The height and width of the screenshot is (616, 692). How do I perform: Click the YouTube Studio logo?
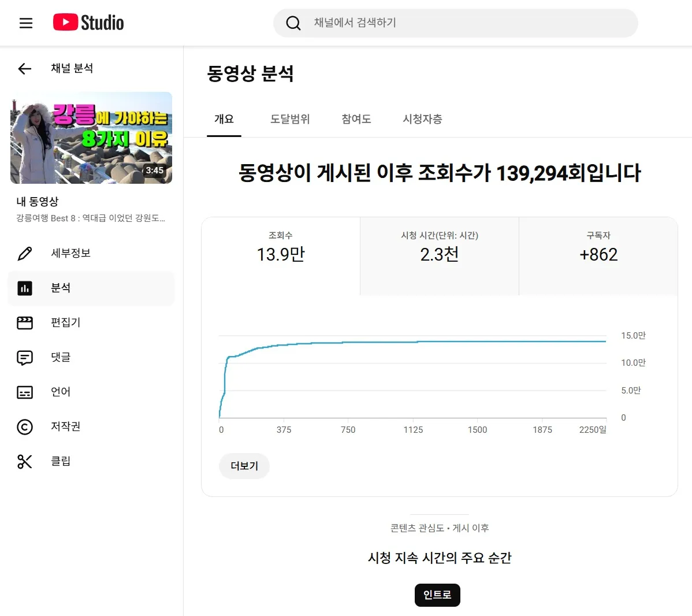[x=88, y=23]
